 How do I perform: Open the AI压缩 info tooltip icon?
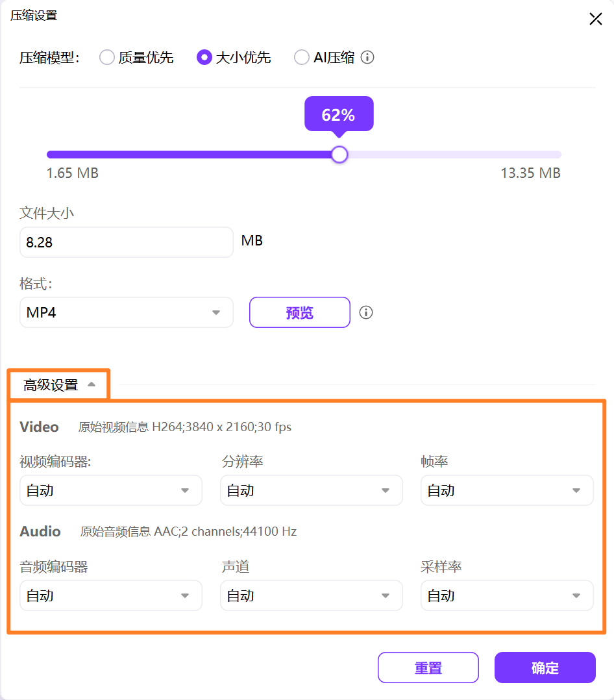pos(367,57)
